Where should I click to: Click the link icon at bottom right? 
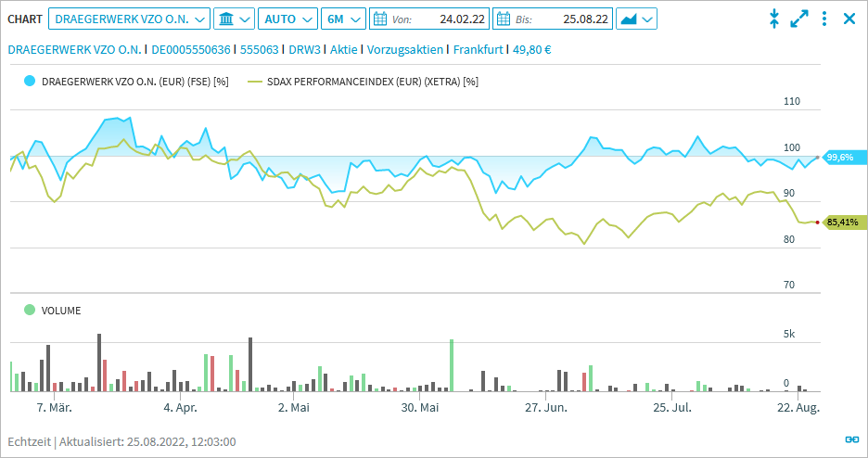851,440
